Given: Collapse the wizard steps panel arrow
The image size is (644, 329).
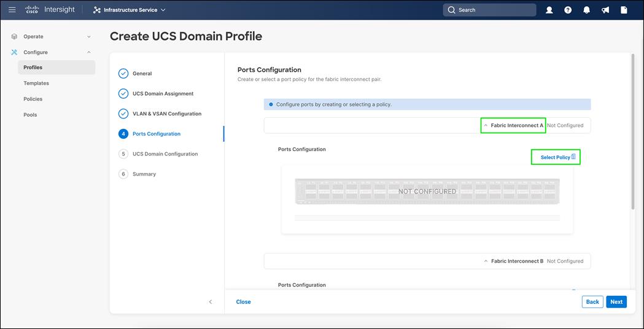Looking at the screenshot, I should click(211, 302).
